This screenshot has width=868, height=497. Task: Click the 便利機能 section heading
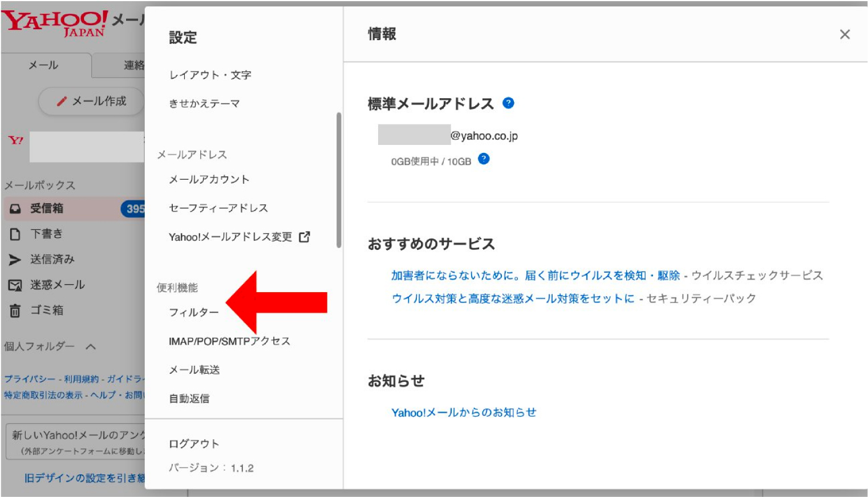pyautogui.click(x=177, y=288)
